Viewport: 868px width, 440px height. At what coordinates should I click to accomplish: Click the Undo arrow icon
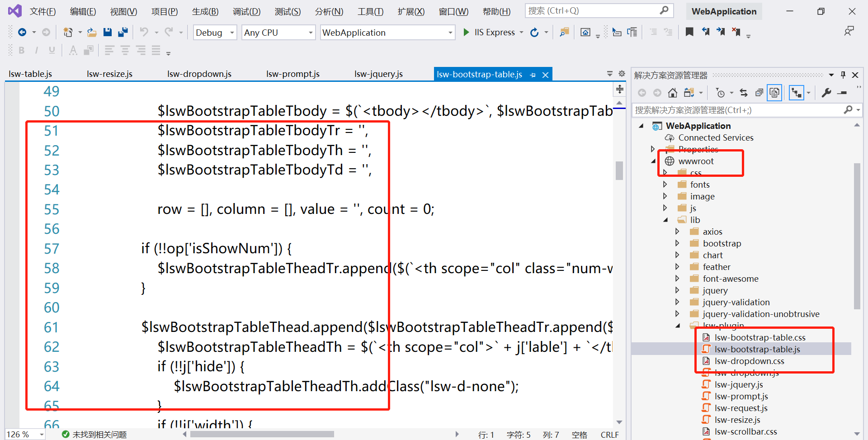click(x=144, y=32)
